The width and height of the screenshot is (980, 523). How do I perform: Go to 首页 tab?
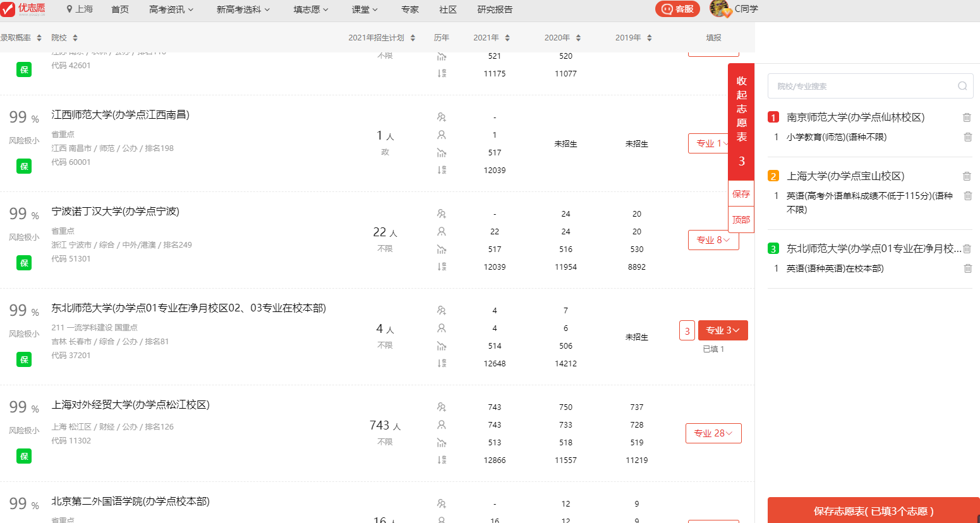click(x=120, y=9)
